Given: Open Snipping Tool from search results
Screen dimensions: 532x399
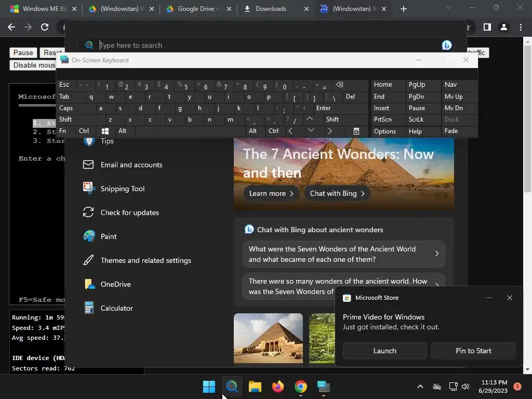Looking at the screenshot, I should [x=123, y=189].
